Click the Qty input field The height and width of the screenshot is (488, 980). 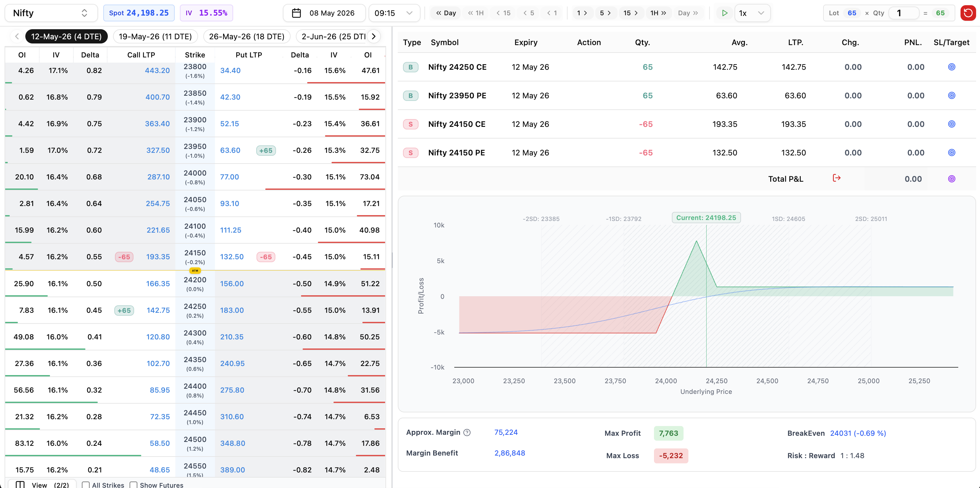904,13
